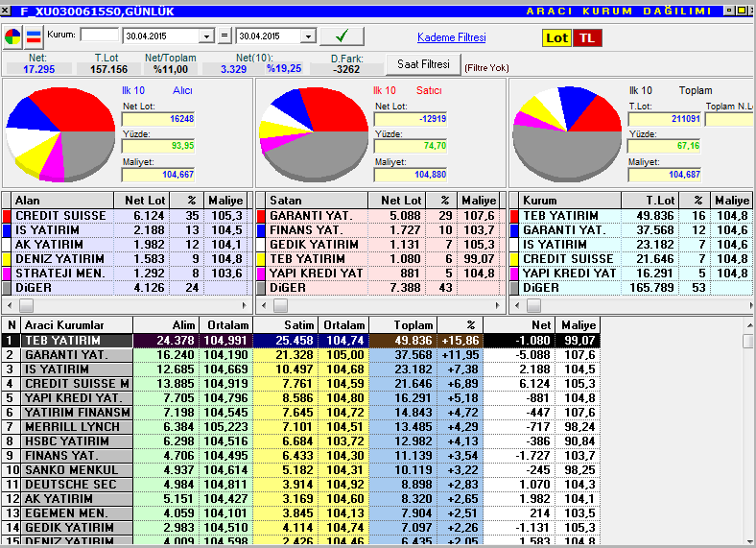Click the main list scroll-up arrow
This screenshot has height=548, width=756.
click(749, 325)
